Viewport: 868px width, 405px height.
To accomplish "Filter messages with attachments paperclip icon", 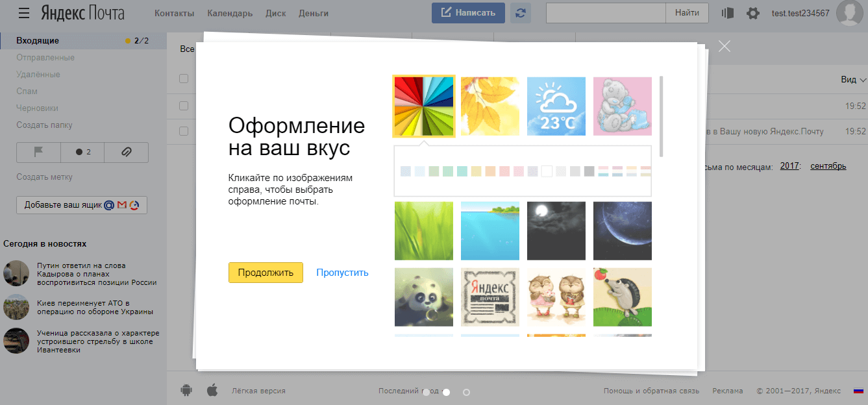I will click(127, 152).
